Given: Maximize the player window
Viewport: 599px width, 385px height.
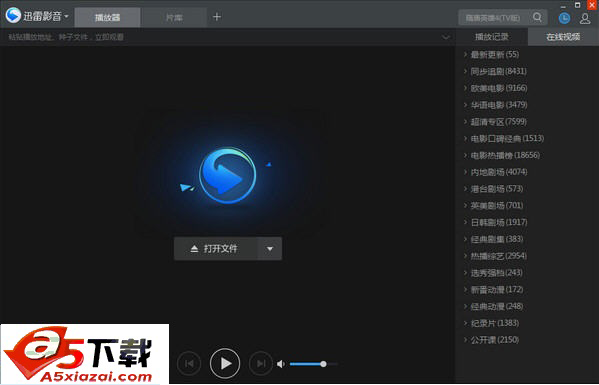Looking at the screenshot, I should (x=578, y=5).
